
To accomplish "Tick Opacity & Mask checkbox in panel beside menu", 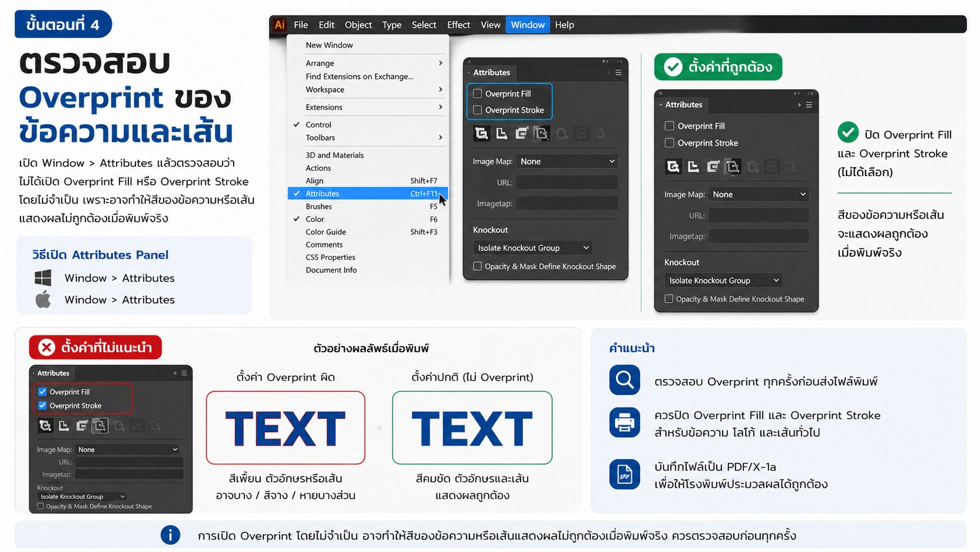I will (478, 266).
